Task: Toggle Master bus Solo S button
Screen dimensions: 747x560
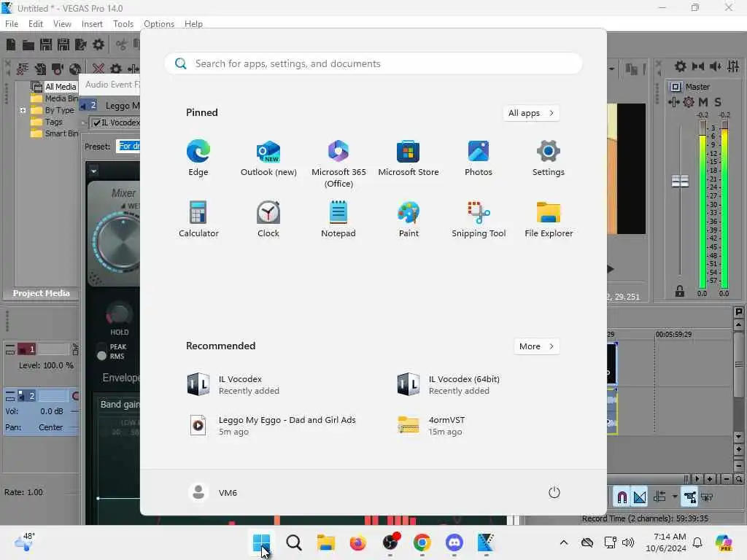Action: 718,102
